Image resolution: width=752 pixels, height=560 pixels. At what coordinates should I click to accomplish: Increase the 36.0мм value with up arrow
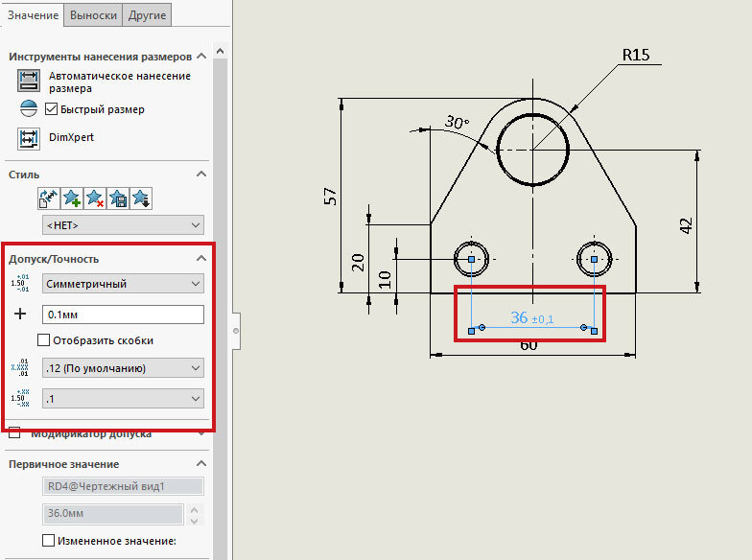coord(194,509)
